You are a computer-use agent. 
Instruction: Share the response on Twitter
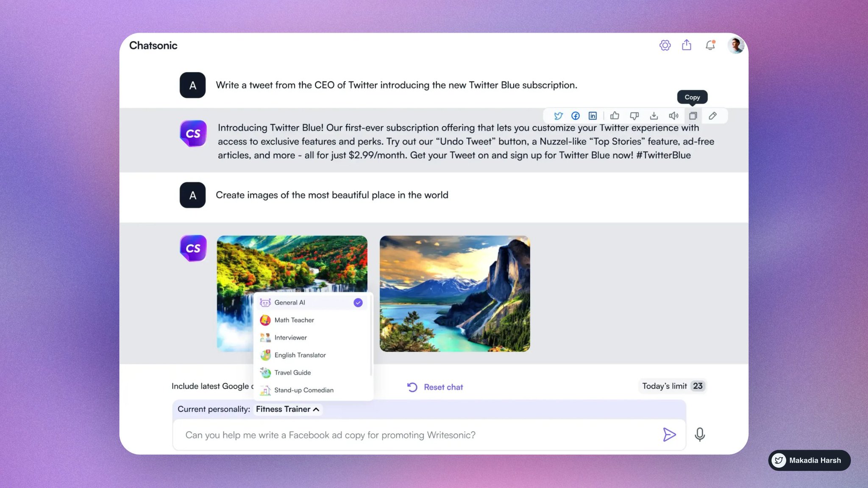[x=558, y=116]
